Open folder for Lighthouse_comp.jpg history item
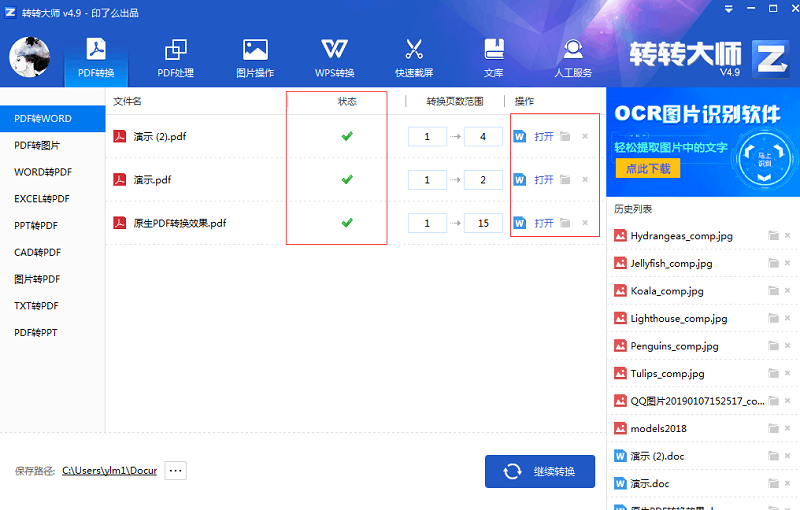The width and height of the screenshot is (800, 510). click(773, 318)
